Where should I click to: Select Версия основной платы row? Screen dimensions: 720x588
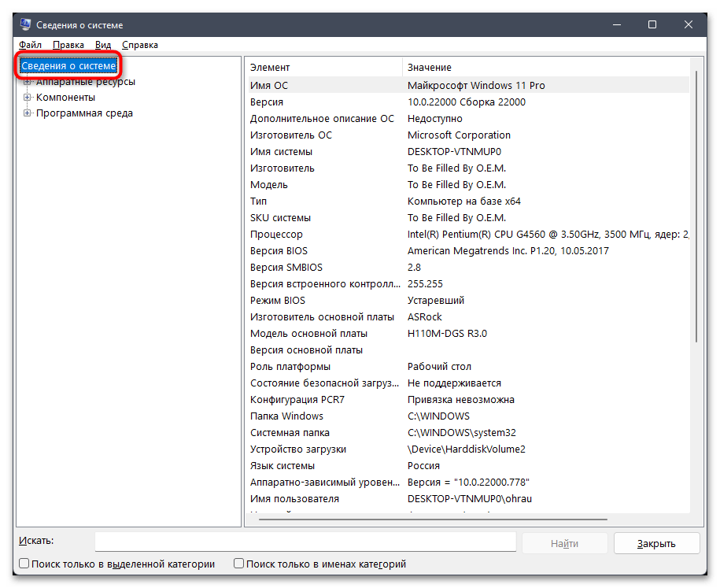[x=467, y=350]
